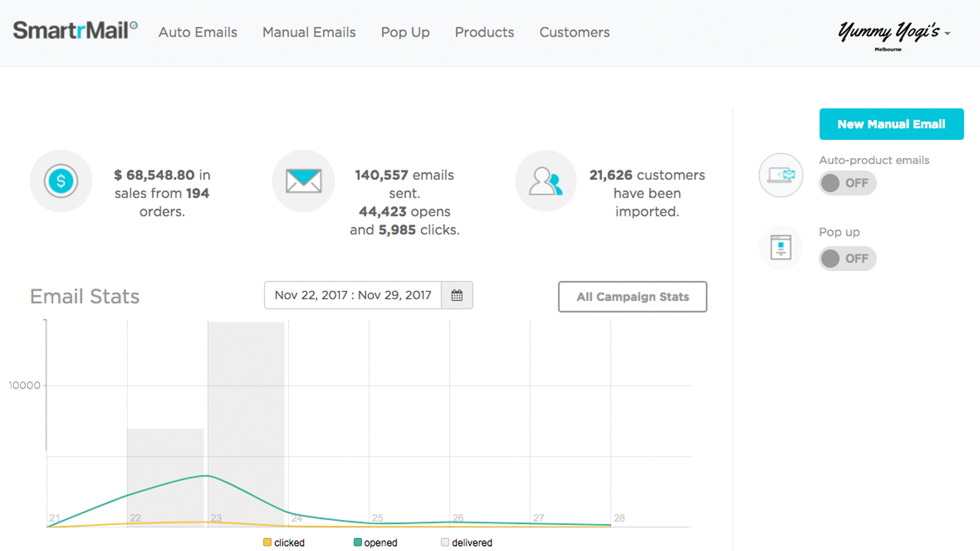The width and height of the screenshot is (980, 551).
Task: Click the dollar sales icon
Action: click(x=61, y=181)
